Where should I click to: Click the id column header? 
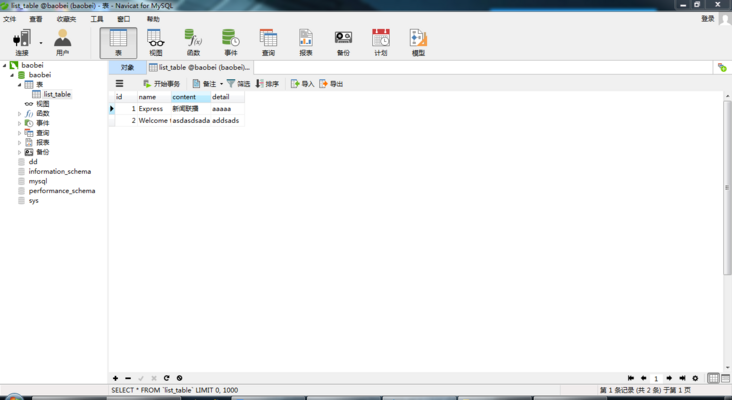pyautogui.click(x=126, y=97)
